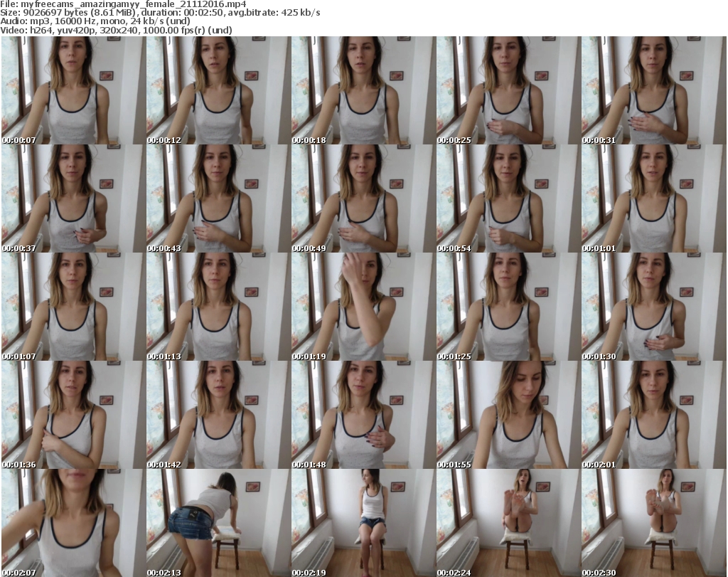Choose the thumbnail stamped 00:01:25

coord(508,307)
